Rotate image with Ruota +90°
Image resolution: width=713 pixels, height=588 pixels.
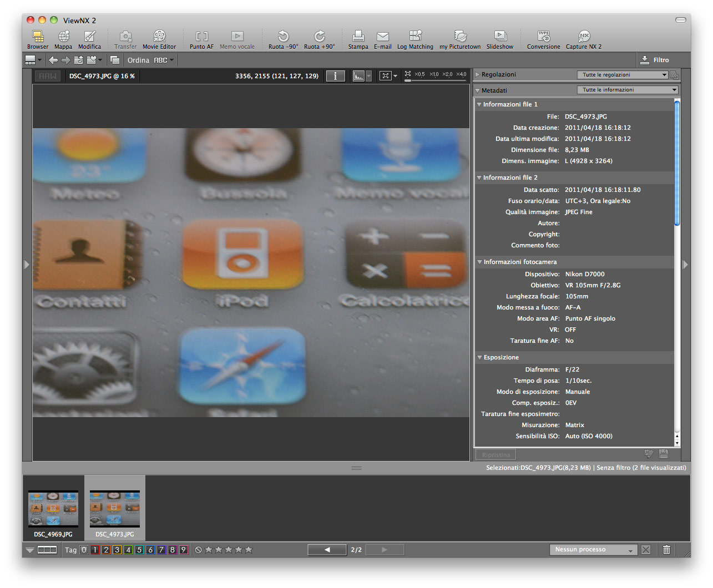pos(319,40)
